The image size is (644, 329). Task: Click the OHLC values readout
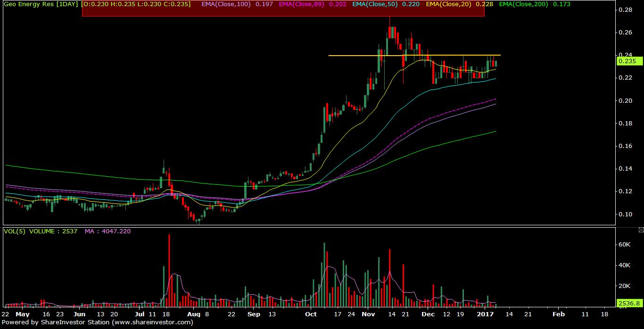click(x=137, y=4)
